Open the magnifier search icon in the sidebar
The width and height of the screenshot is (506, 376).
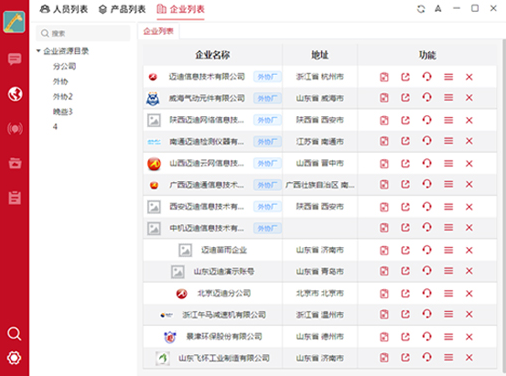point(14,333)
